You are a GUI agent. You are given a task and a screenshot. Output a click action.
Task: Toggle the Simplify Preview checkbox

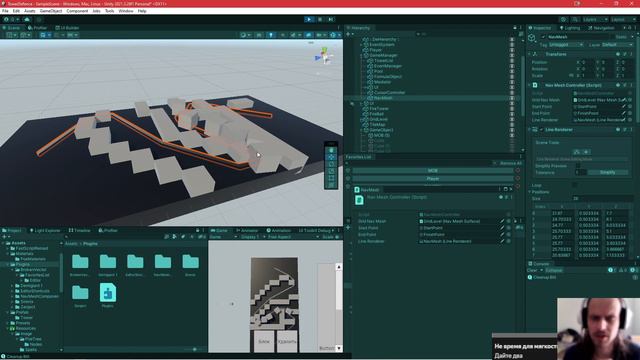click(578, 166)
